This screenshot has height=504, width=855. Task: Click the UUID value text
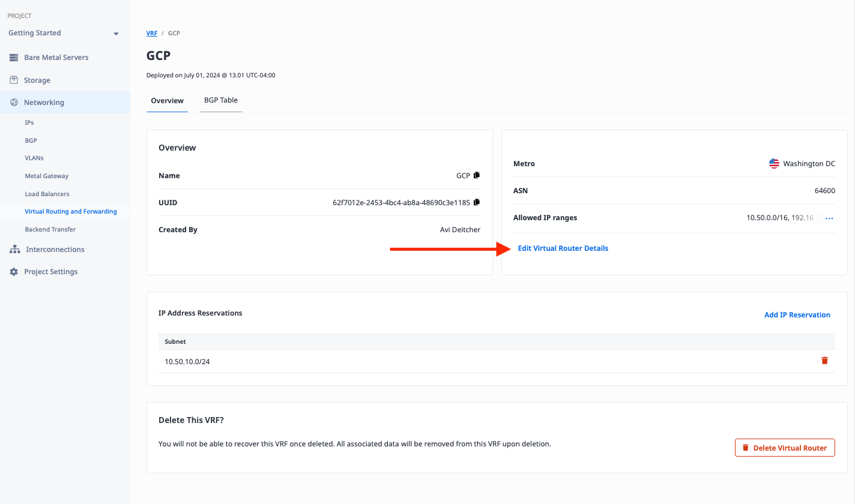(401, 202)
